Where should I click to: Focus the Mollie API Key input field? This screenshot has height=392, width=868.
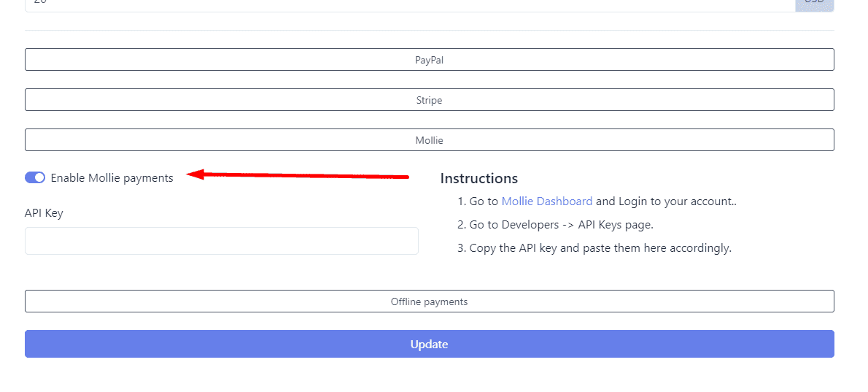pos(221,241)
